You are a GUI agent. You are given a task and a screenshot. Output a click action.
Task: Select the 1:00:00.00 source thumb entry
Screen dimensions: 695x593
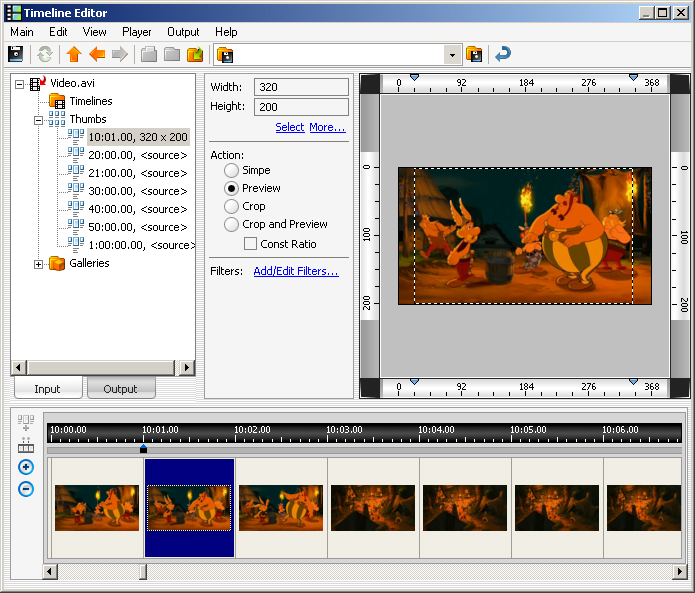pyautogui.click(x=142, y=245)
